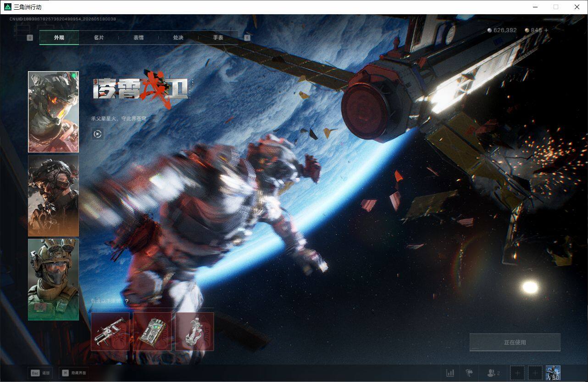Click the 承父辈星火，守此界苍穹 tagline
The height and width of the screenshot is (382, 588).
pos(118,118)
